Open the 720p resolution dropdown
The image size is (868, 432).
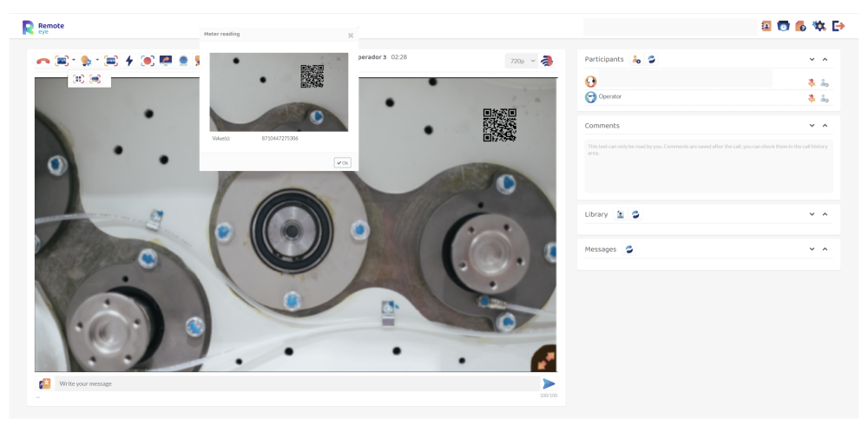point(522,61)
